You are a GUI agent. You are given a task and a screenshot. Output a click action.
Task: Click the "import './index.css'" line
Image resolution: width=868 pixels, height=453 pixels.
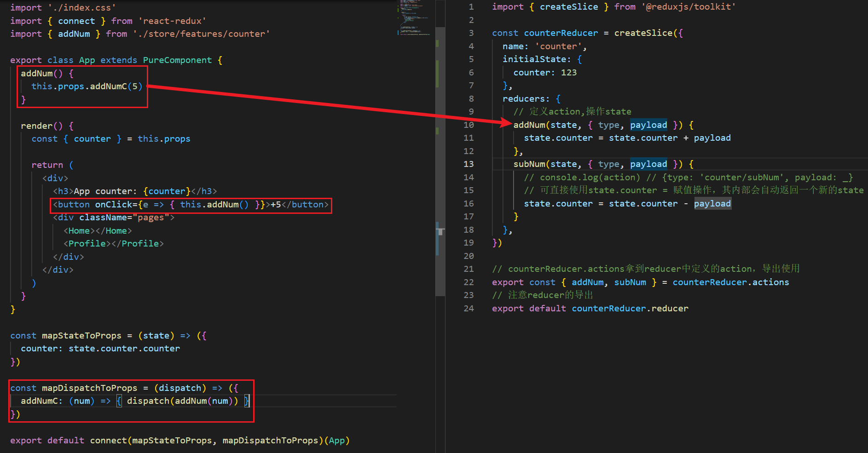point(63,8)
